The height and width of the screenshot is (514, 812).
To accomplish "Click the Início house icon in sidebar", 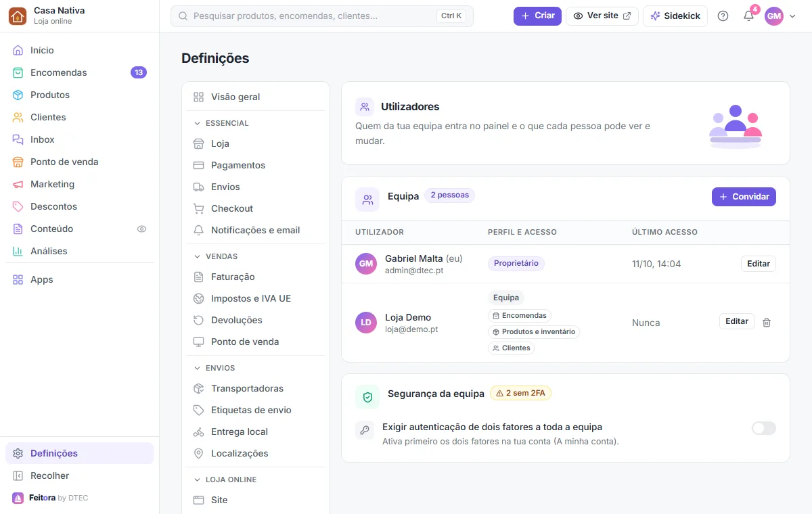I will pyautogui.click(x=18, y=50).
